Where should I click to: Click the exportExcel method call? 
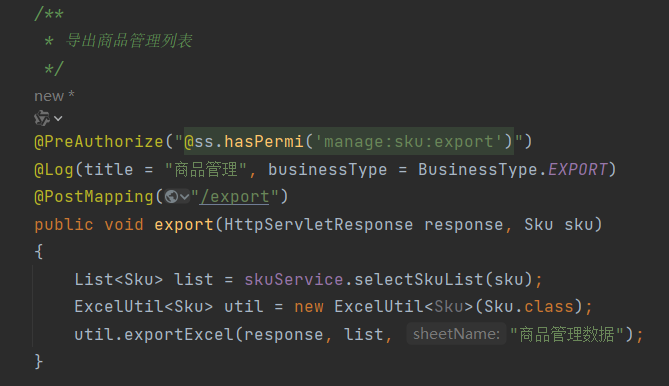point(179,334)
